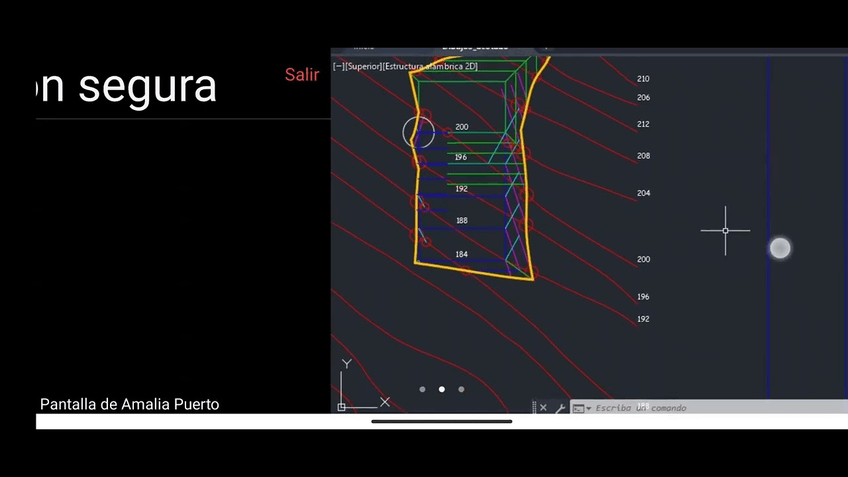Click the white circle marker on yellow boundary
This screenshot has height=477, width=848.
[418, 133]
